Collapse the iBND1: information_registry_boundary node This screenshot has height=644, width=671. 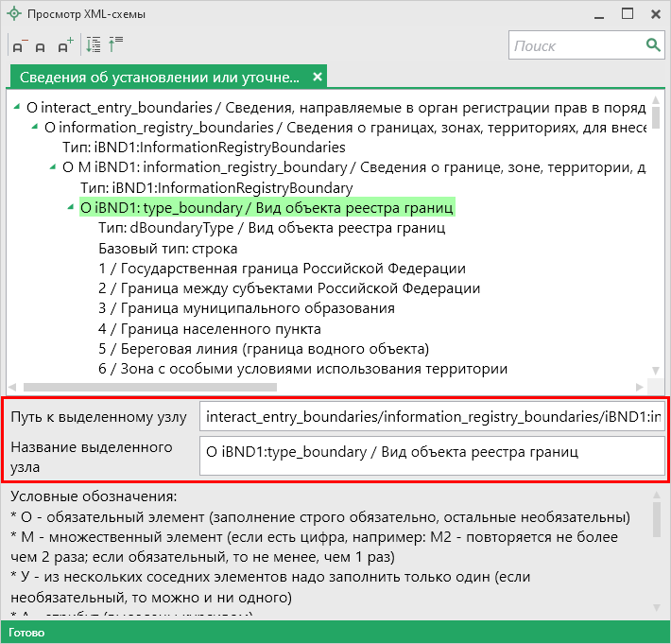(54, 167)
